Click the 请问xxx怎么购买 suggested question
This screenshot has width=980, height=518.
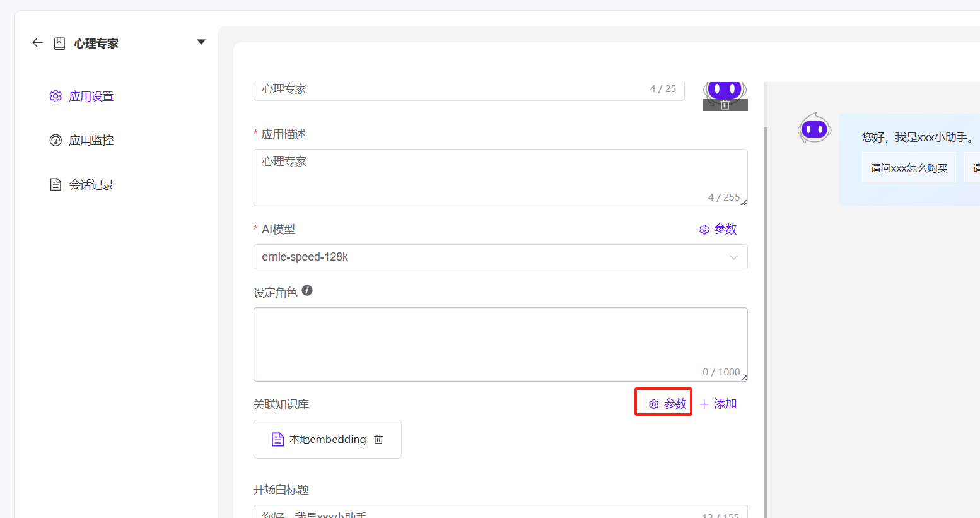tap(909, 167)
